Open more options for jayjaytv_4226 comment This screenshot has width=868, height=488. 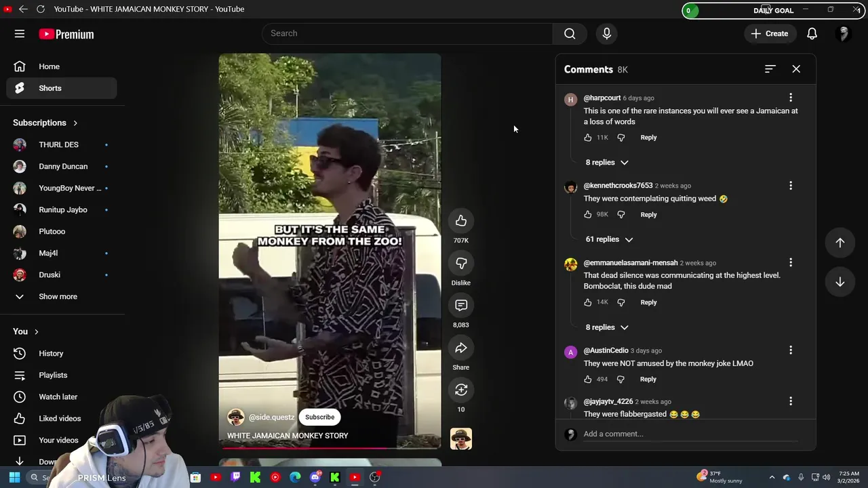point(791,401)
